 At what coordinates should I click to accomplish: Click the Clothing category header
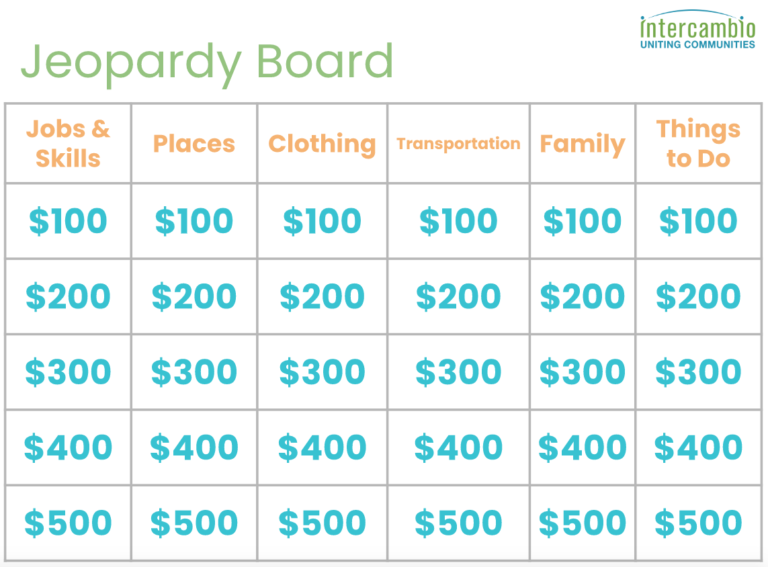point(322,143)
